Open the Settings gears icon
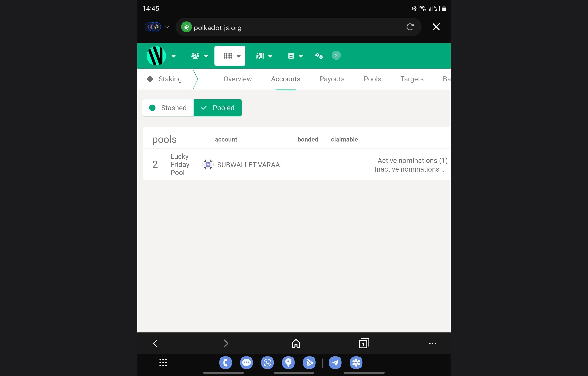This screenshot has height=376, width=588. click(x=319, y=56)
